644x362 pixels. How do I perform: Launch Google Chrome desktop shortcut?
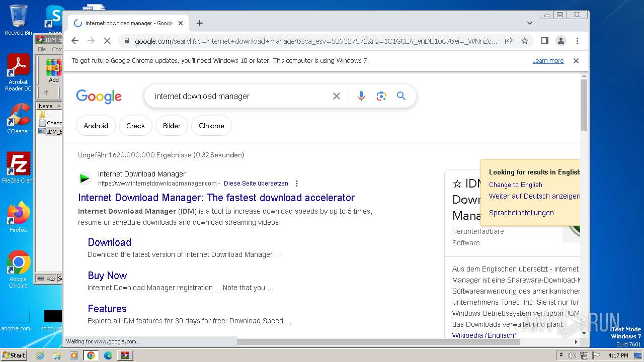click(x=18, y=269)
